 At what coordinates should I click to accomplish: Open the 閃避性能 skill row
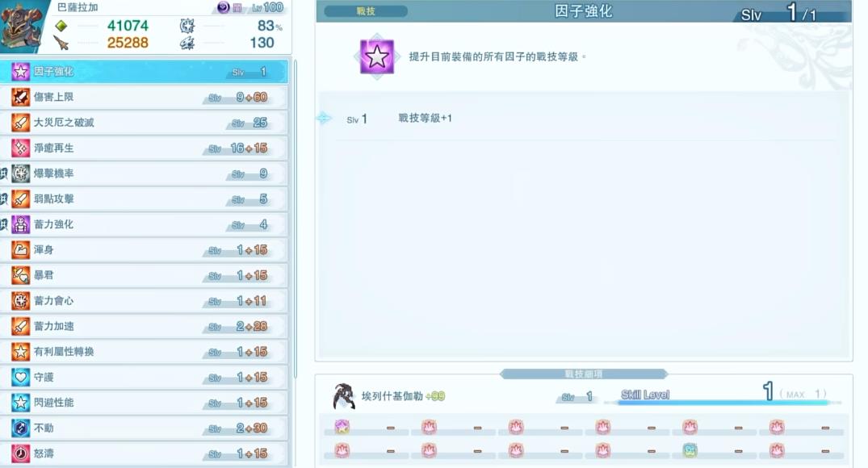click(144, 402)
